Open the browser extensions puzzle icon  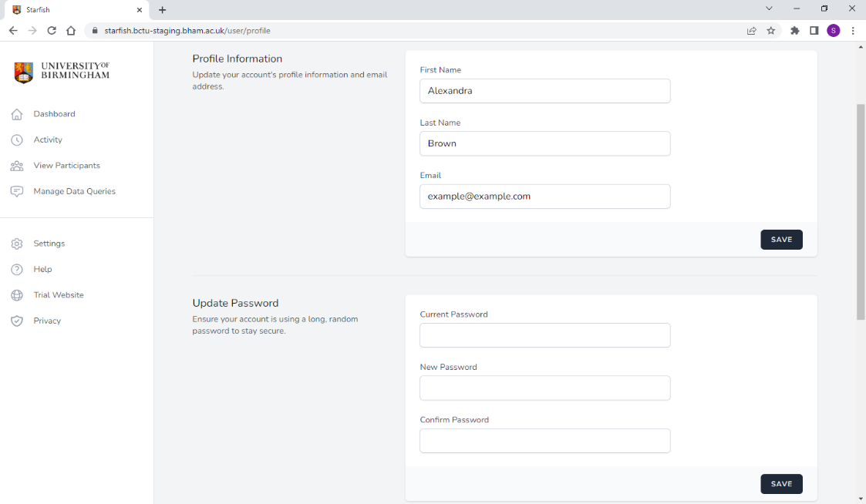795,31
